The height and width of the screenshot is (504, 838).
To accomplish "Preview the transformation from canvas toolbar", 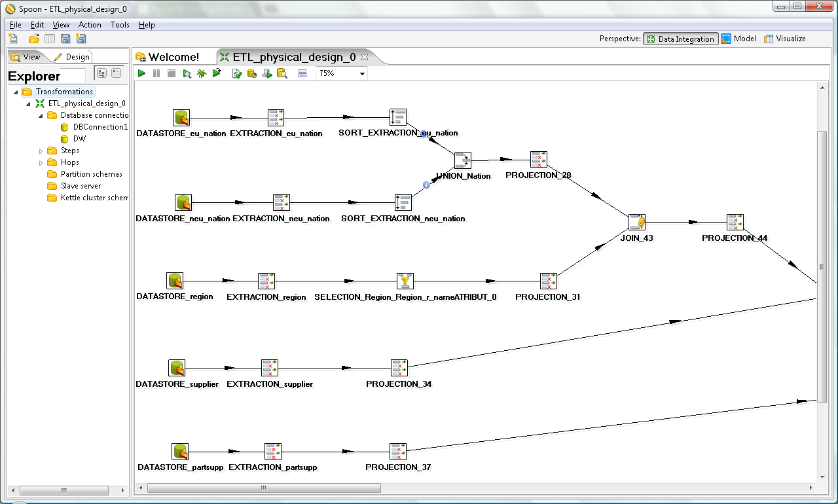I will [187, 73].
